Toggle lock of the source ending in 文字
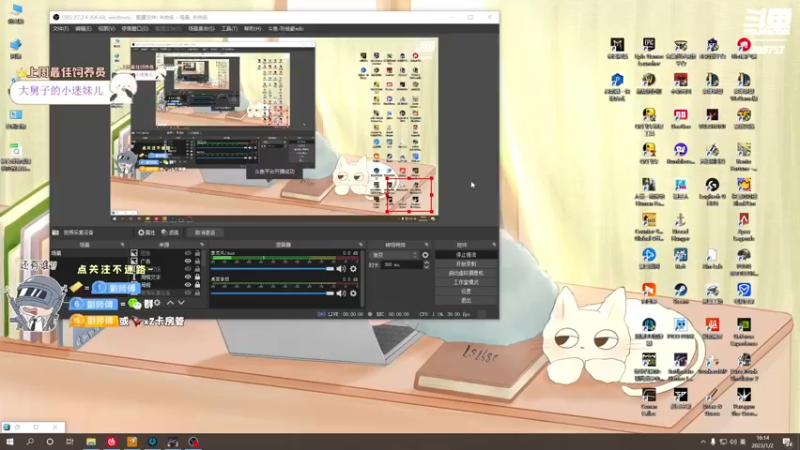 click(x=197, y=277)
